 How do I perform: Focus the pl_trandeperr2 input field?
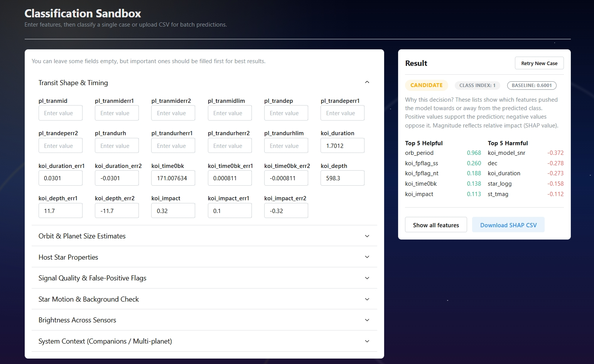coord(61,146)
